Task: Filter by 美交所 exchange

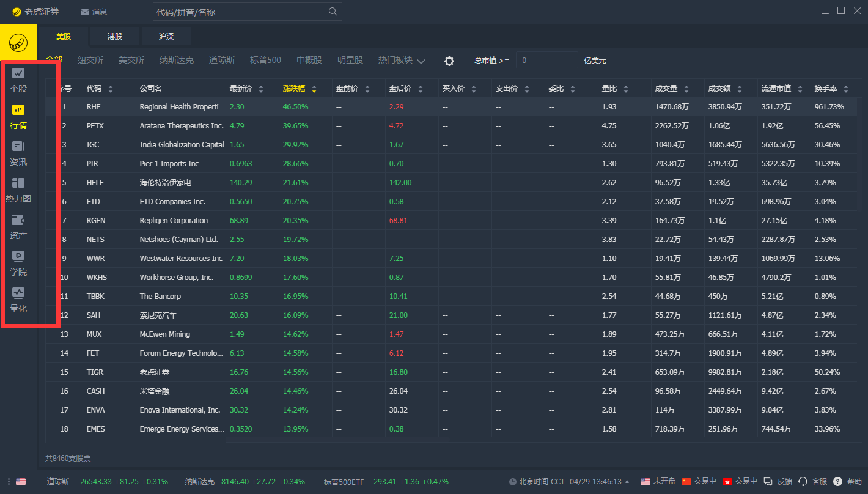Action: pos(131,60)
